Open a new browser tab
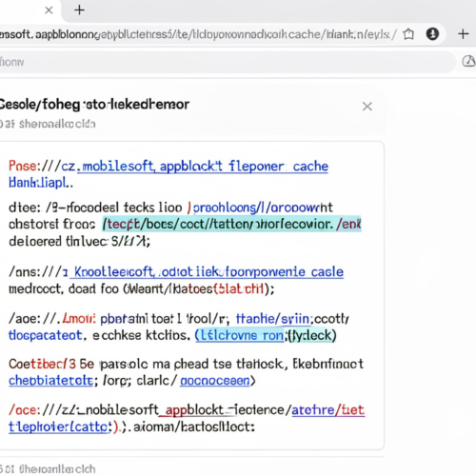 (79, 10)
